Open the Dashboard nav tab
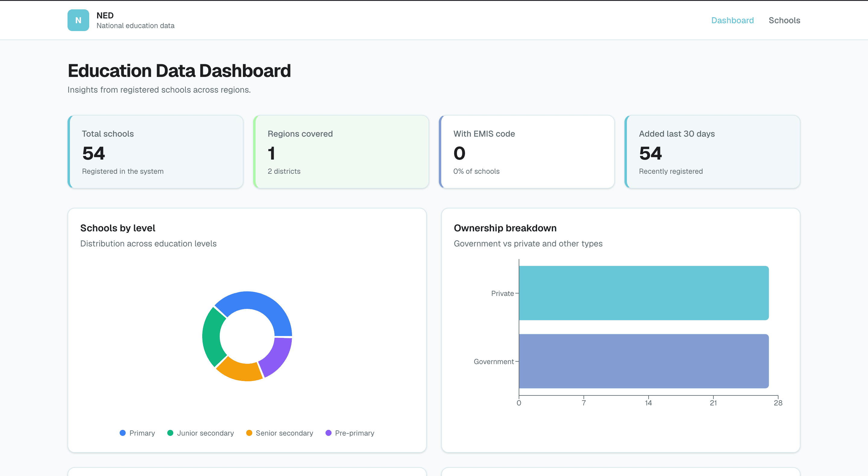This screenshot has height=476, width=868. click(x=732, y=20)
